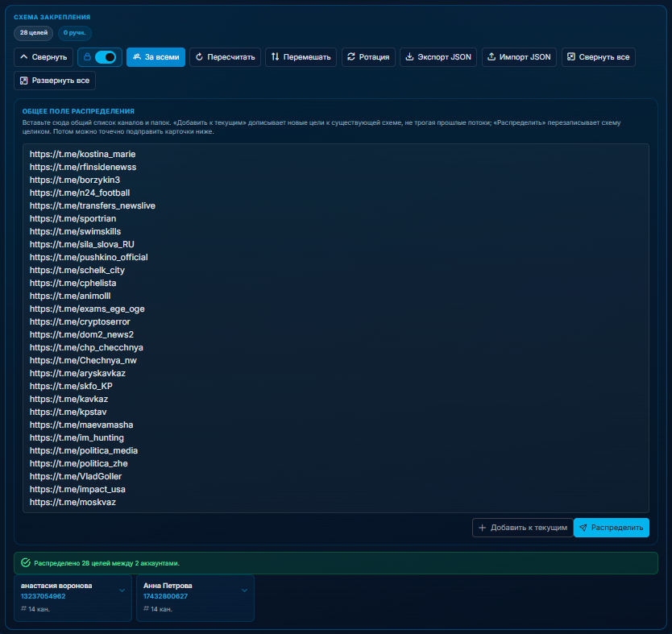Click the https://t.me/dom2_news2 line

pos(81,334)
